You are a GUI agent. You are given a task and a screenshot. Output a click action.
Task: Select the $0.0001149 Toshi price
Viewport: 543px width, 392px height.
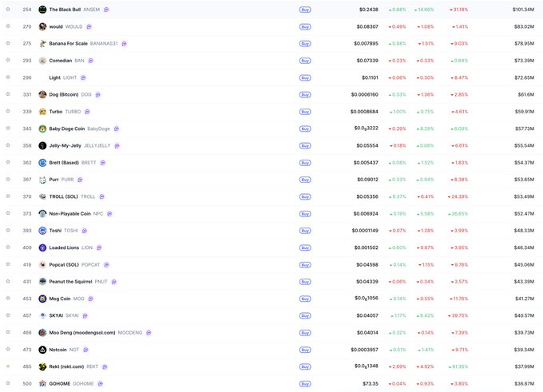366,231
